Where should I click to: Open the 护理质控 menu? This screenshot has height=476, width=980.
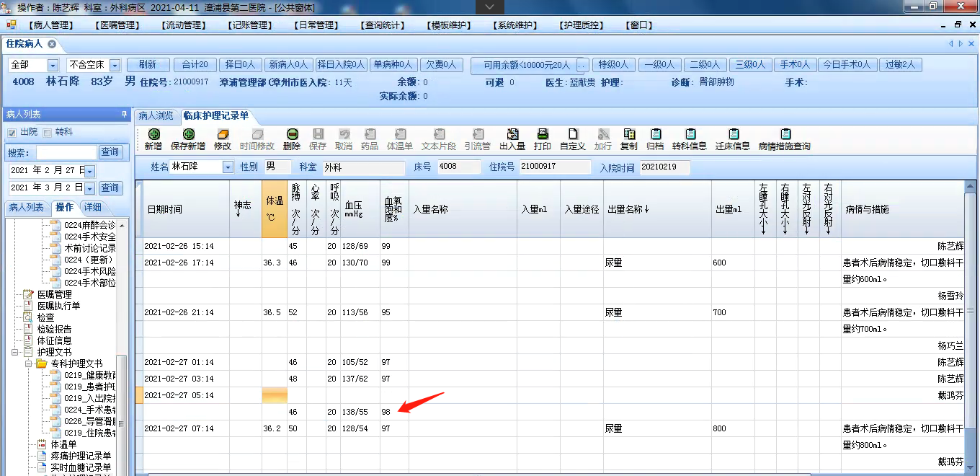581,25
